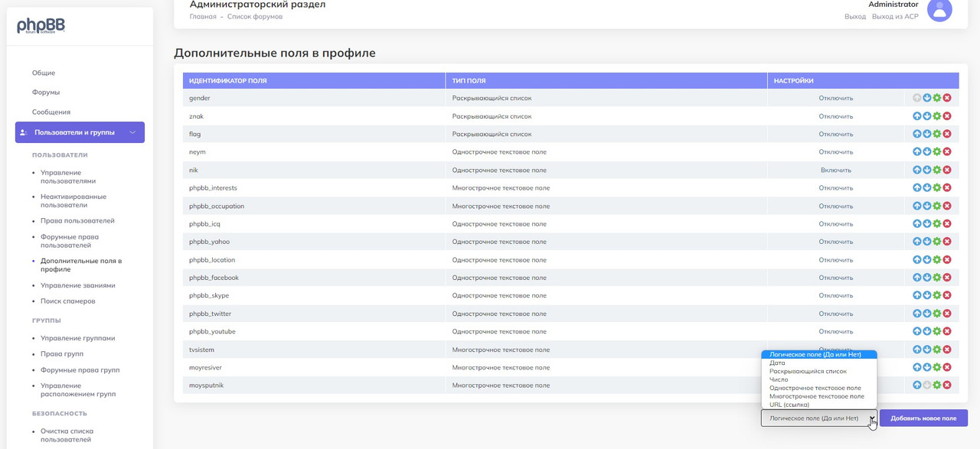980x449 pixels.
Task: Close the field type dropdown selector
Action: pos(818,418)
